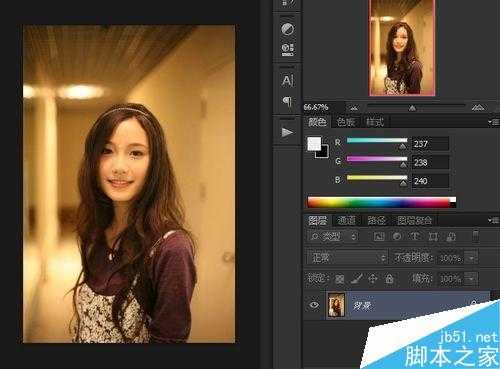
Task: Hide the background layer with eye icon
Action: click(x=314, y=305)
